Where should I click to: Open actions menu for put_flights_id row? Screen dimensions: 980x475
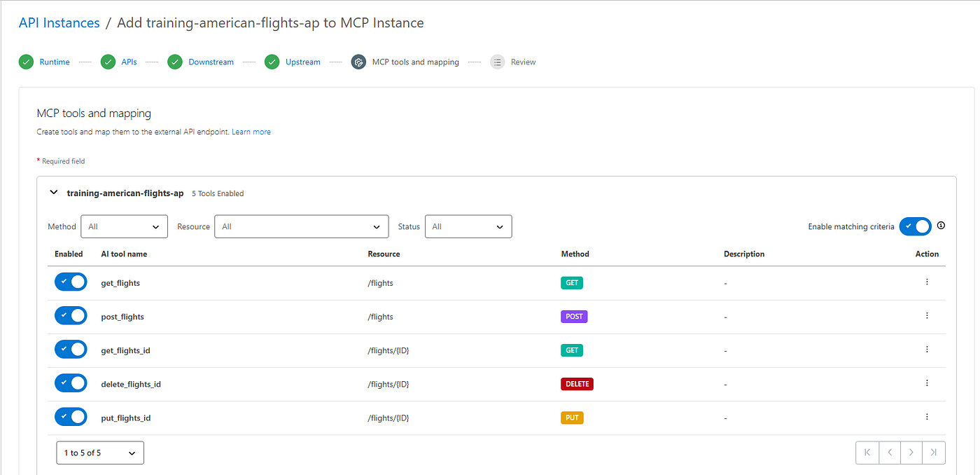pyautogui.click(x=927, y=416)
